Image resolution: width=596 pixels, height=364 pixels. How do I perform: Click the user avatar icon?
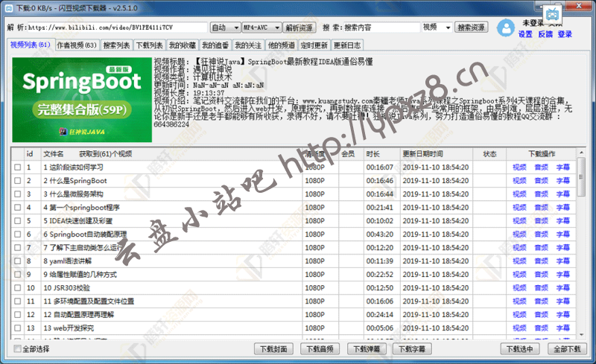point(506,28)
